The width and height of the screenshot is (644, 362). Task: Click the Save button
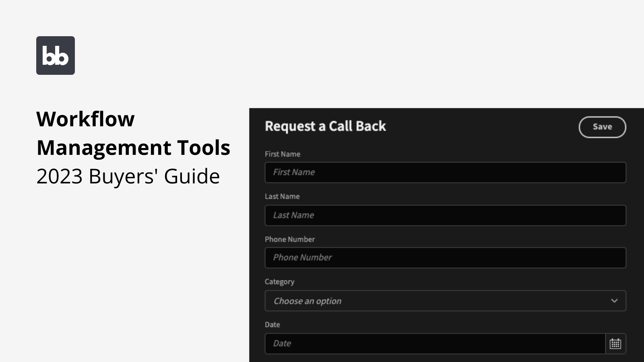click(x=602, y=127)
